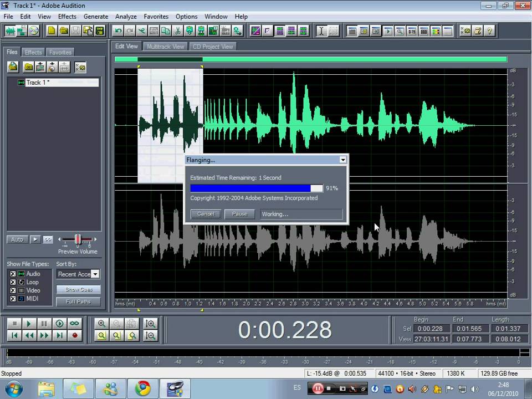532x399 pixels.
Task: Click the Undo icon in the toolbar
Action: 118,31
